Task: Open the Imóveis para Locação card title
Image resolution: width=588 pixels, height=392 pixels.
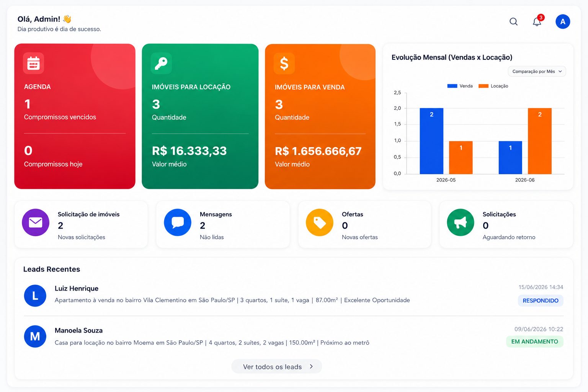Action: coord(191,87)
